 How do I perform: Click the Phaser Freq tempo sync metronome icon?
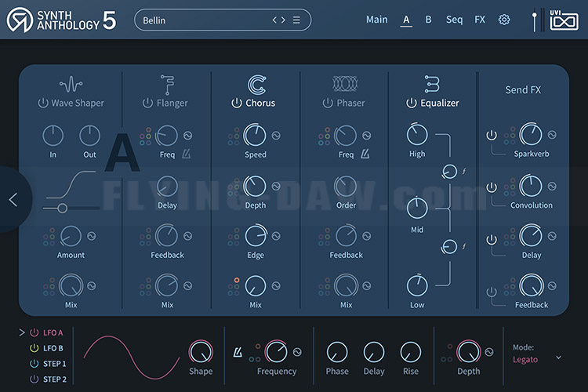(365, 154)
